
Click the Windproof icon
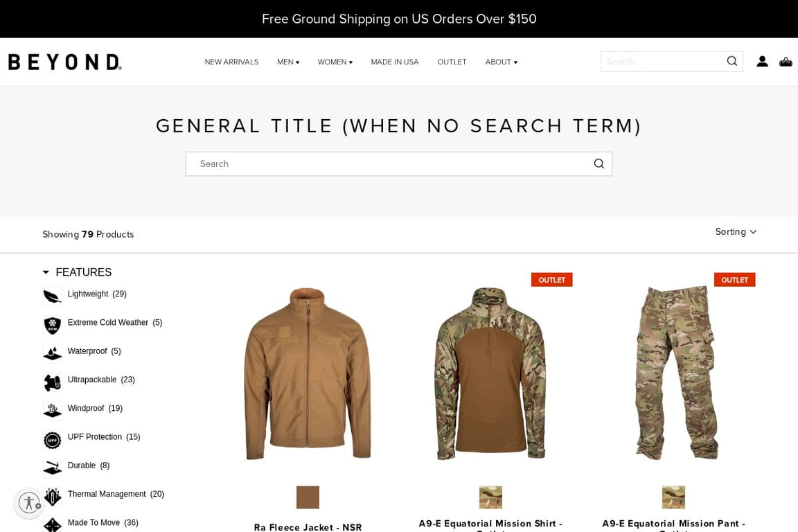[53, 410]
